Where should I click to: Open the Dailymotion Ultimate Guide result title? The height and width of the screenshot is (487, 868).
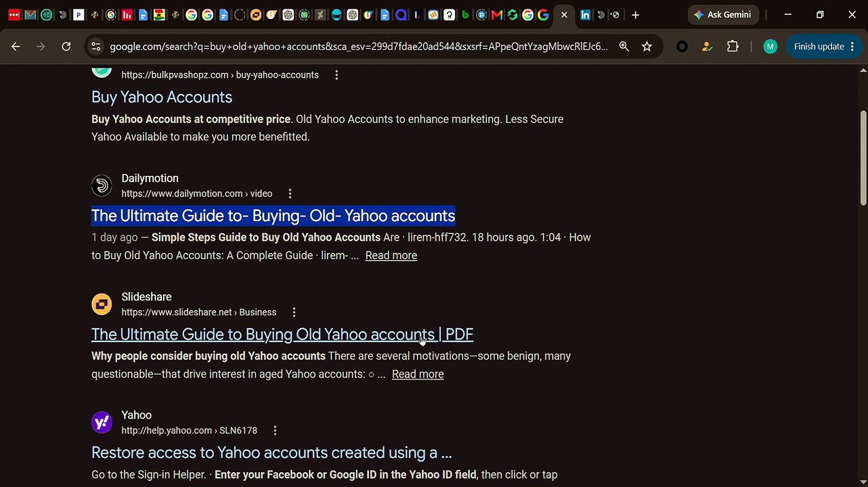pyautogui.click(x=273, y=216)
